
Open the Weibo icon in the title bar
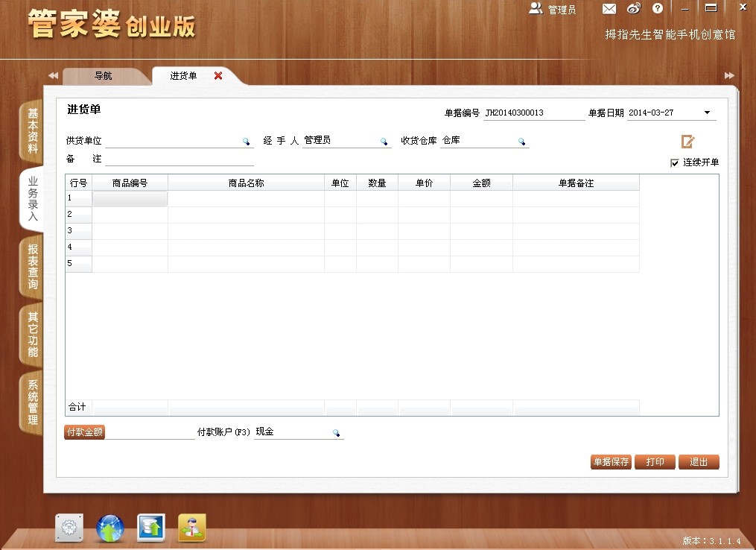pyautogui.click(x=634, y=8)
